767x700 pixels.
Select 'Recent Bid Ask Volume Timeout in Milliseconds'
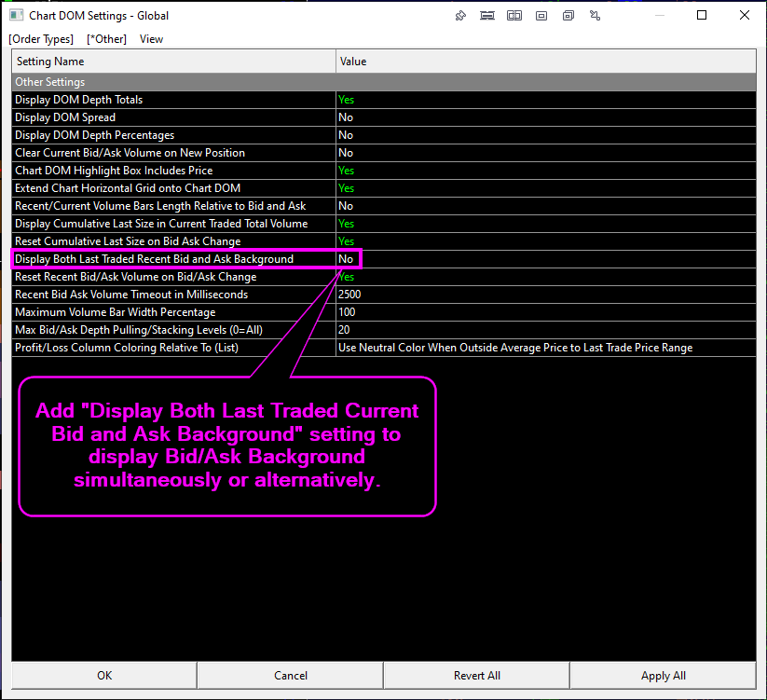[173, 295]
